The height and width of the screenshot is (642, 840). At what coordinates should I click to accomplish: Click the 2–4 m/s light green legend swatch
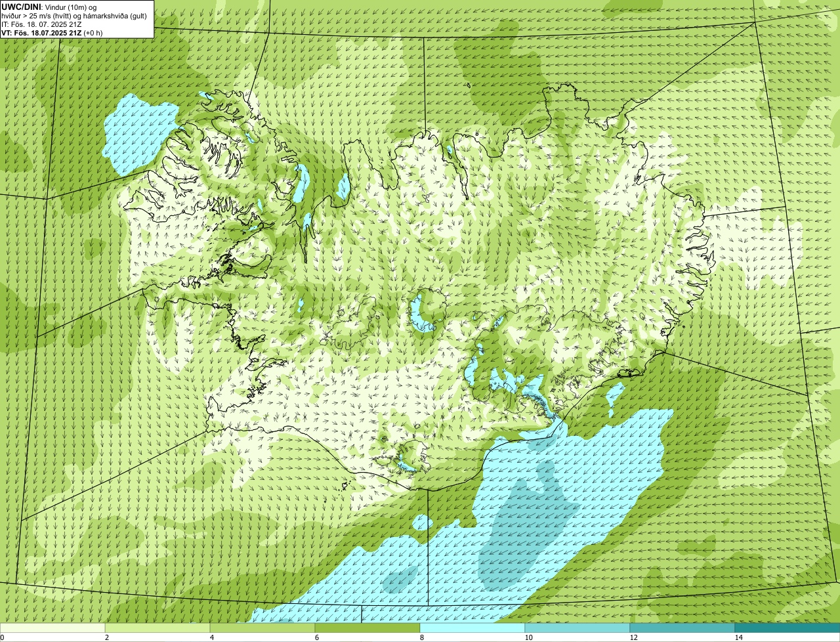157,628
